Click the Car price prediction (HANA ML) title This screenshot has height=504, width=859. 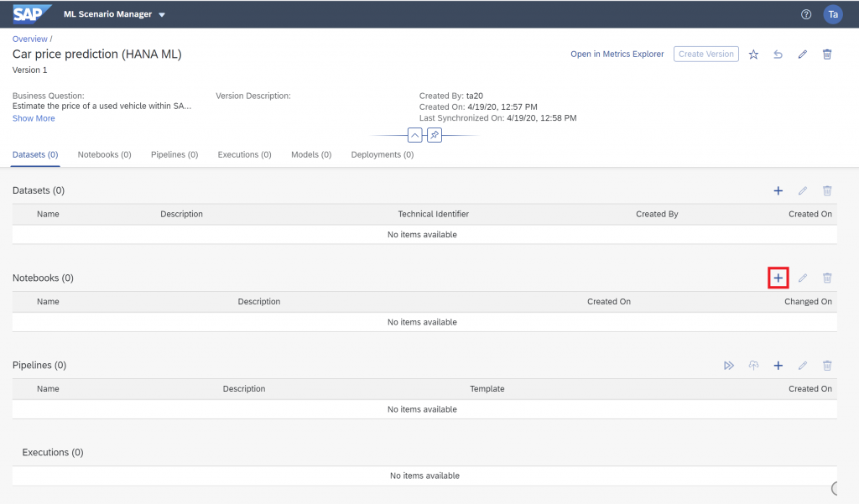pos(97,55)
